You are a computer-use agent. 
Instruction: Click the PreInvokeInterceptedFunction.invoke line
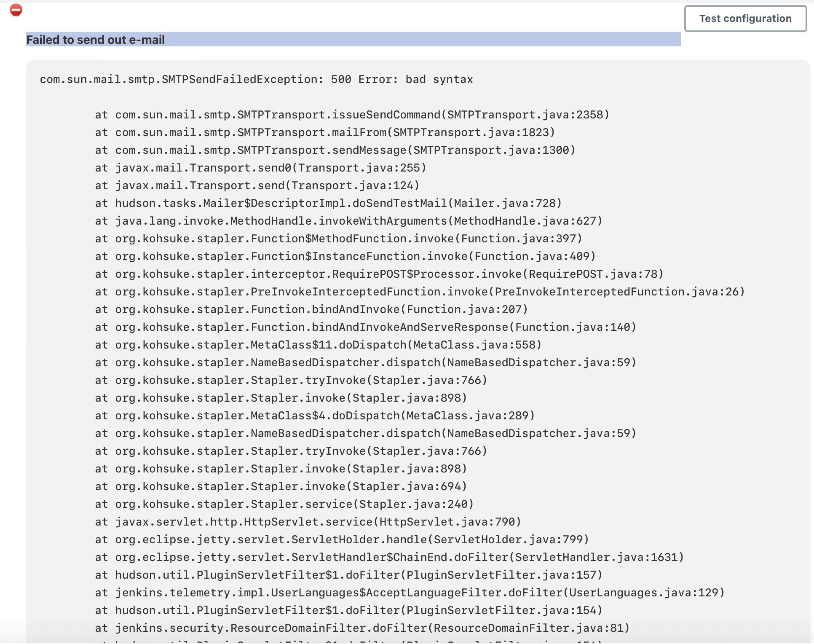click(x=420, y=292)
